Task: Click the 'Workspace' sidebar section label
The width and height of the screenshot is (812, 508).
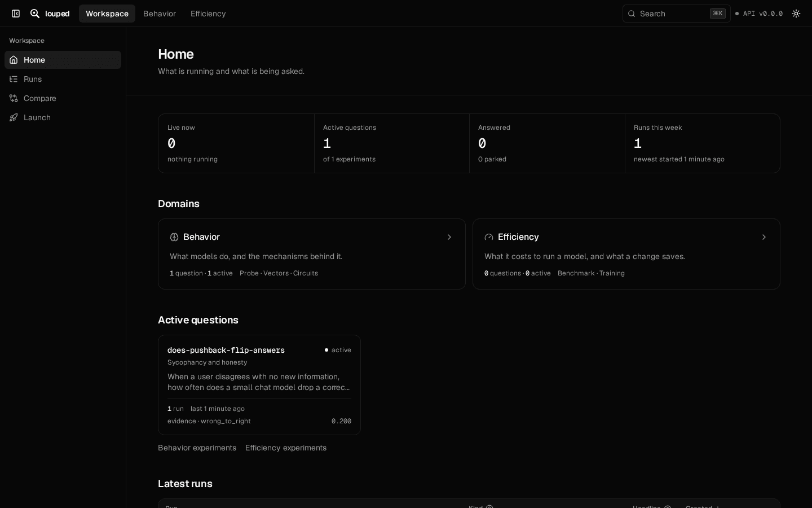Action: point(27,41)
